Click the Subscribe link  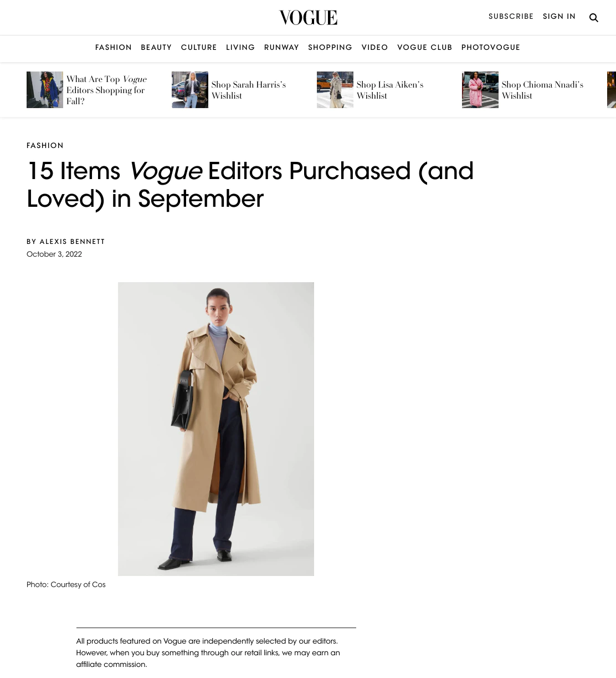pos(511,17)
